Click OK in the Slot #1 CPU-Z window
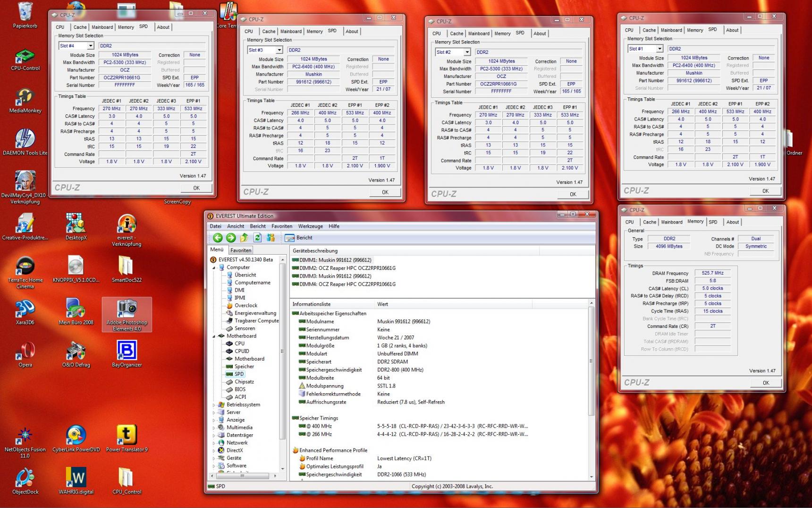Image resolution: width=812 pixels, height=508 pixels. point(766,191)
